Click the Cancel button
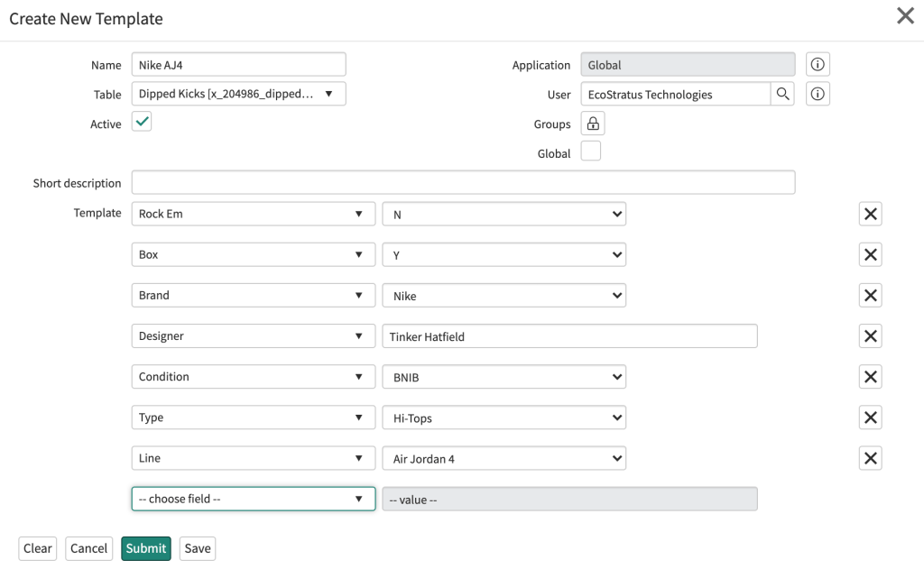Image resolution: width=924 pixels, height=569 pixels. click(x=88, y=548)
